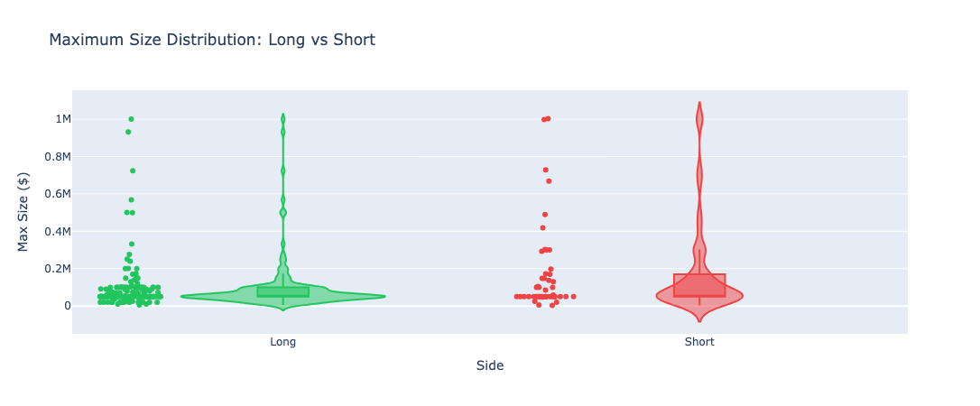Click the red Short data point near 0.42M
Viewport: 980px width, 406px height.
(x=542, y=228)
